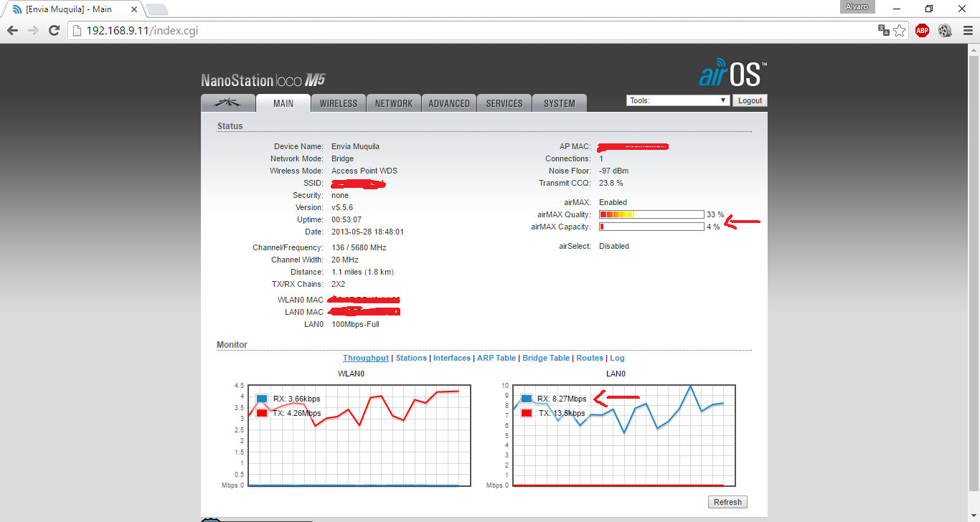Viewport: 980px width, 522px height.
Task: Click the airMAX Quality bar
Action: 651,214
